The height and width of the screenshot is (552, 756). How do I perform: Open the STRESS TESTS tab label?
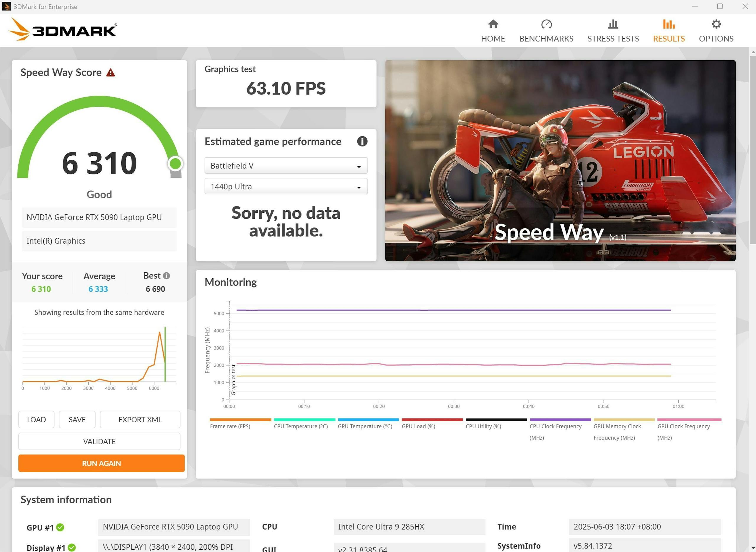[x=613, y=39]
